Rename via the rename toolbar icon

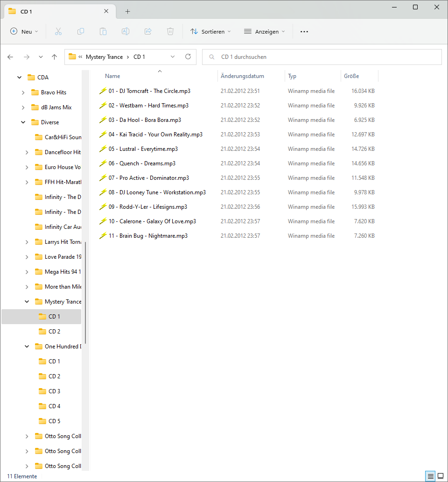click(x=125, y=31)
